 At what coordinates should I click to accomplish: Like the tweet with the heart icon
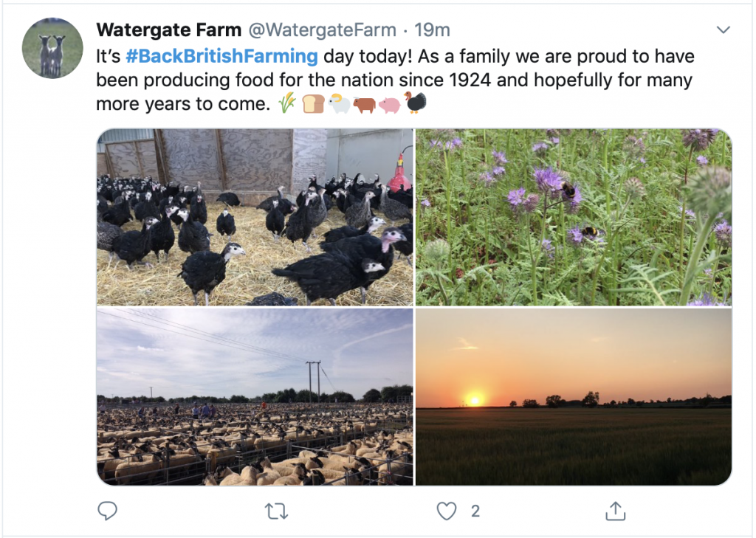click(446, 511)
